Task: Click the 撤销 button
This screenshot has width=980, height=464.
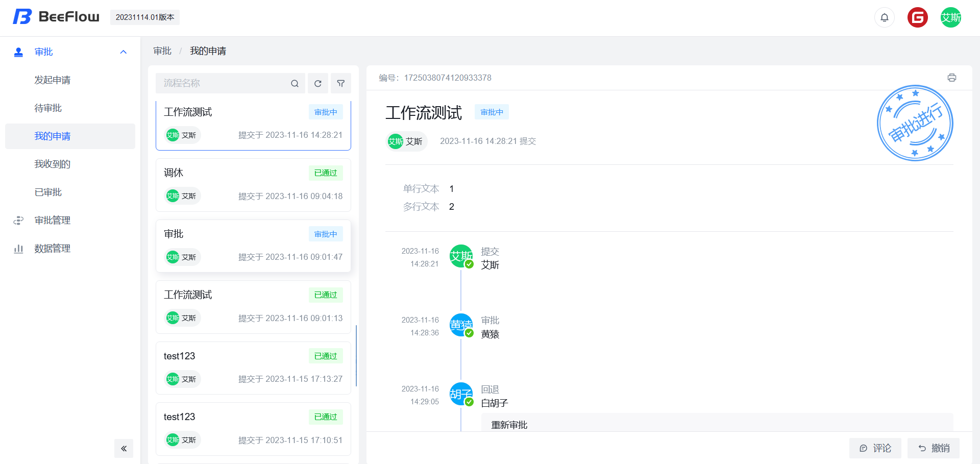Action: [934, 448]
